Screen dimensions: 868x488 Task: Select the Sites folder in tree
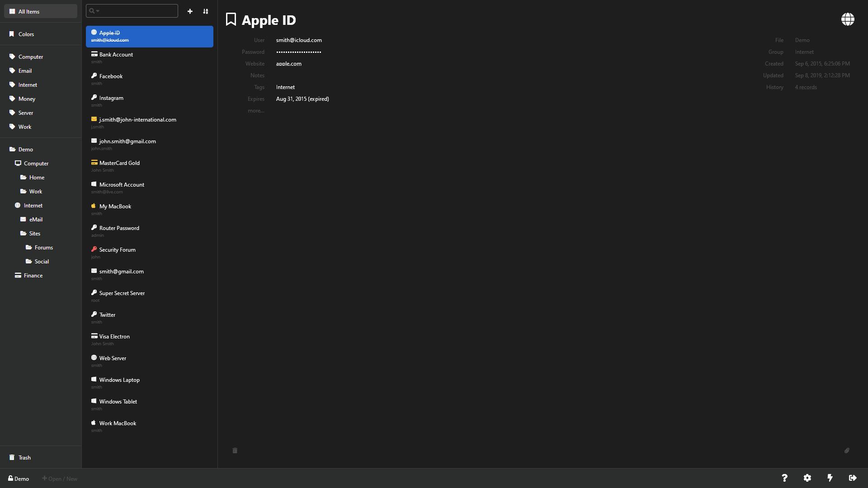point(35,234)
